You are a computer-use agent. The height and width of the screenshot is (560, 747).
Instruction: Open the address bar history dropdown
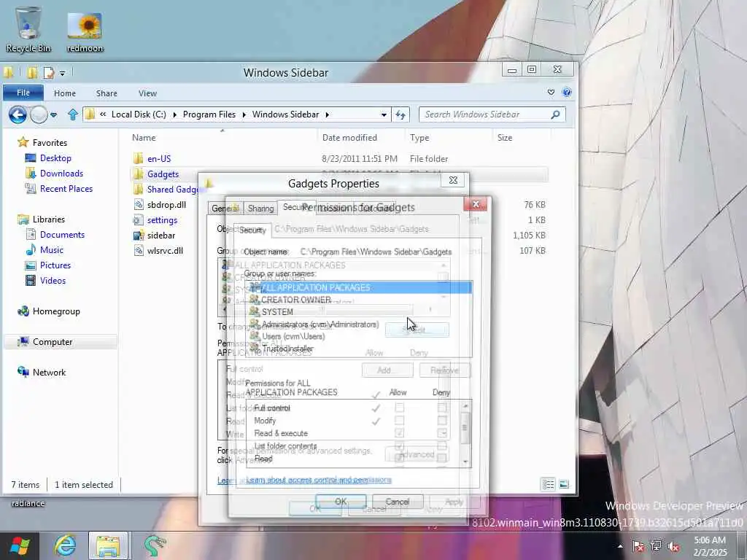tap(384, 114)
